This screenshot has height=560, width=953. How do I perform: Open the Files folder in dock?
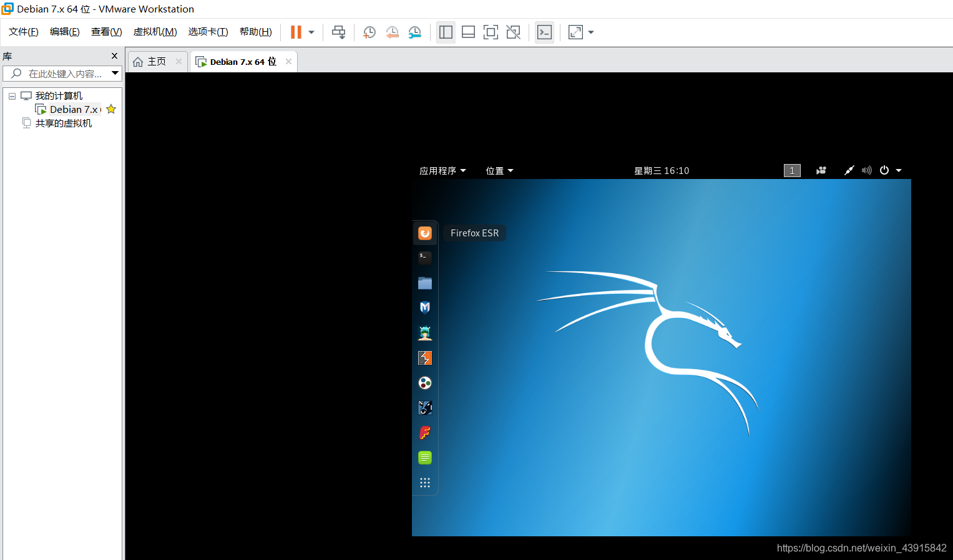pos(425,283)
